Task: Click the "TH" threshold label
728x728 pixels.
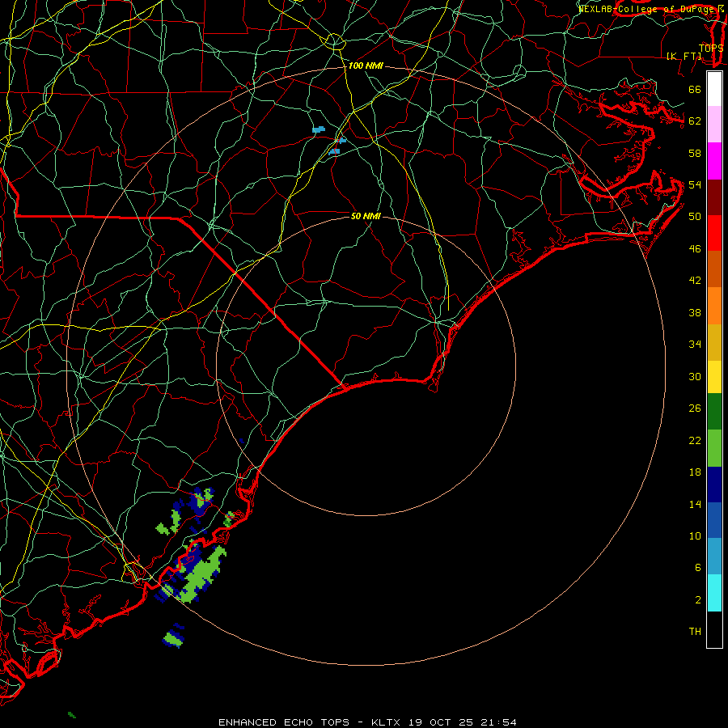Action: [x=695, y=632]
